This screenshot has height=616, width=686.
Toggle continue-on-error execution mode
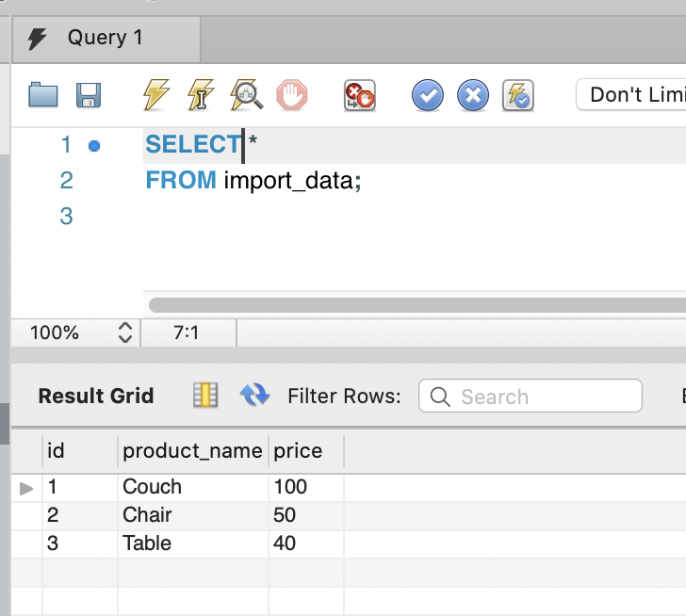click(x=359, y=94)
